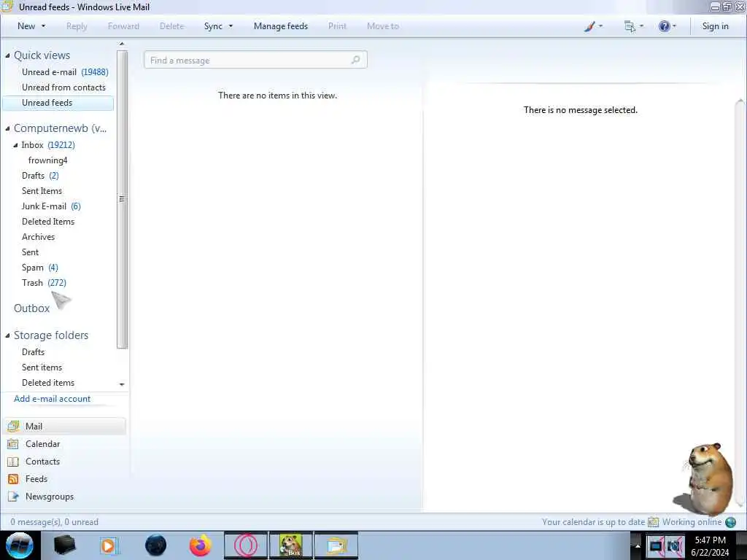The image size is (747, 560).
Task: Open the colorize paintbrush icon
Action: (x=589, y=26)
